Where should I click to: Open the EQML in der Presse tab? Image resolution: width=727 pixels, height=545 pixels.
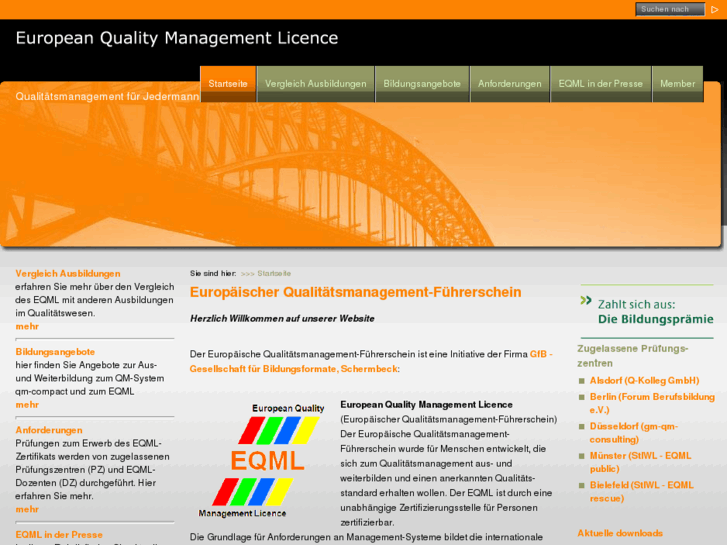600,84
